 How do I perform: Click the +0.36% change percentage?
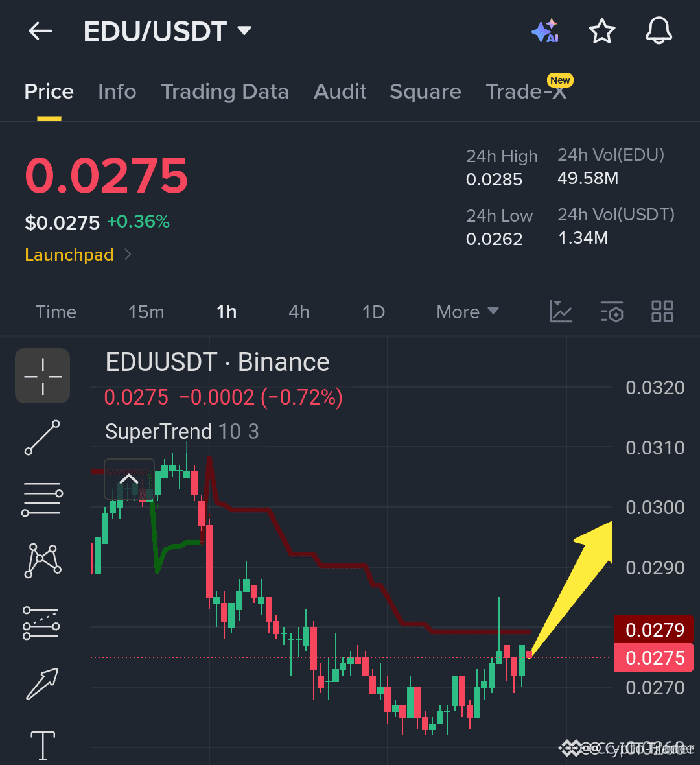click(138, 222)
